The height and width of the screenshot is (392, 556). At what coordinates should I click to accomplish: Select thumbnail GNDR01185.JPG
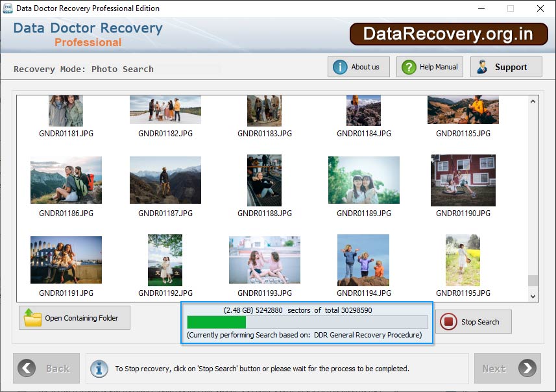(x=463, y=110)
